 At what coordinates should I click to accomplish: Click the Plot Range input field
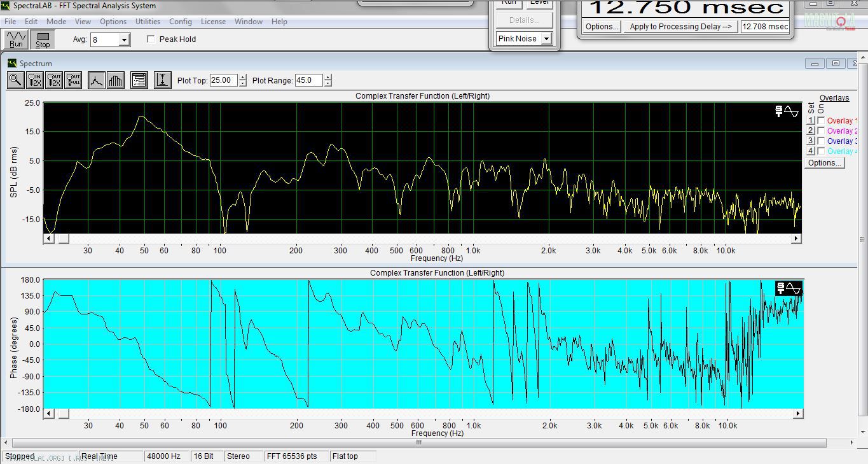(x=309, y=81)
